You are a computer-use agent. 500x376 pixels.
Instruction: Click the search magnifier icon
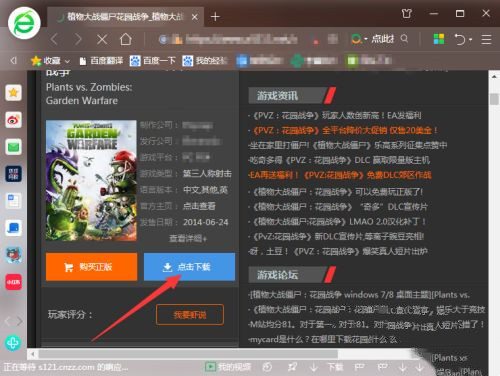coord(404,39)
